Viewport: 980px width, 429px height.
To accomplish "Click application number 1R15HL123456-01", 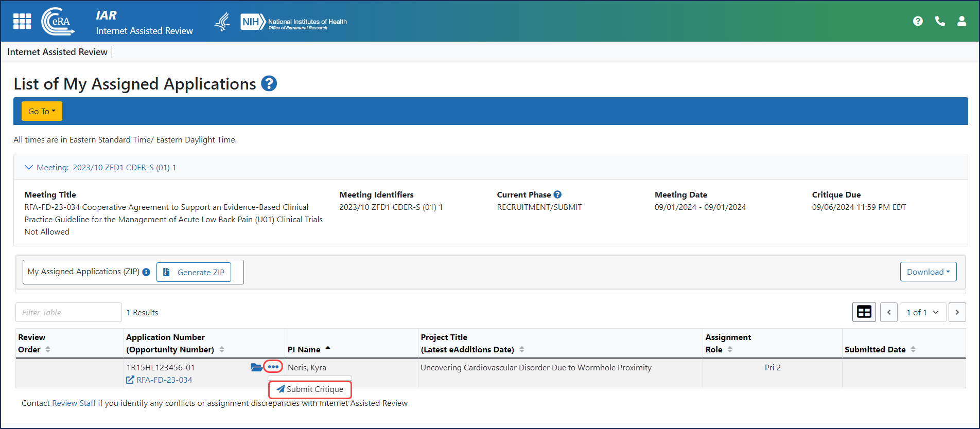I will 161,367.
